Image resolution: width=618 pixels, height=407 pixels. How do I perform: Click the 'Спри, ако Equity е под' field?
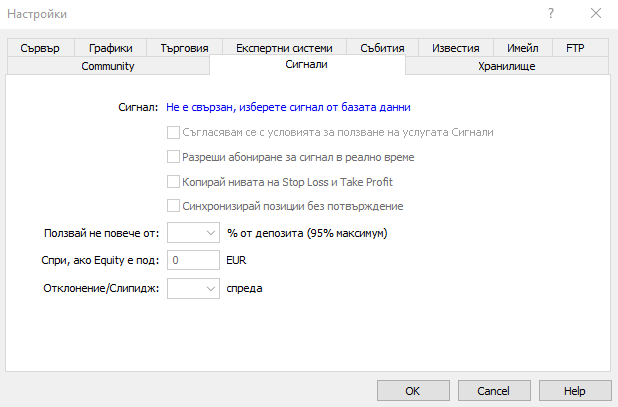[x=193, y=260]
